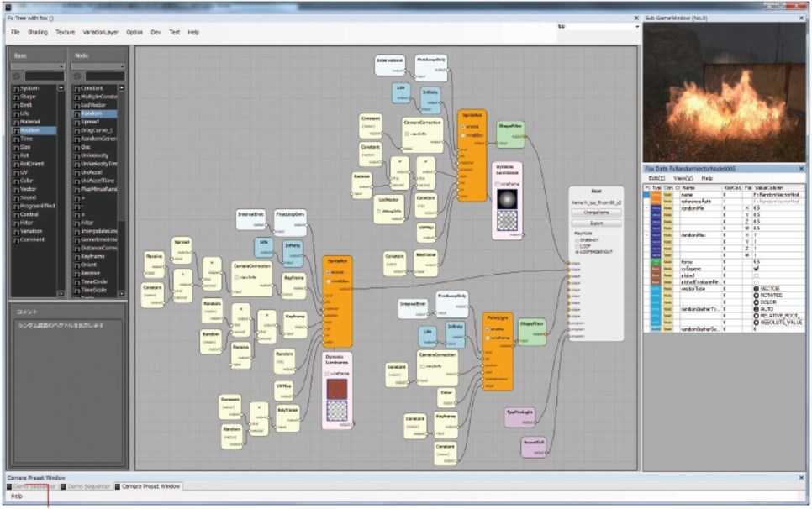Select the COLOR radio option

click(x=756, y=302)
